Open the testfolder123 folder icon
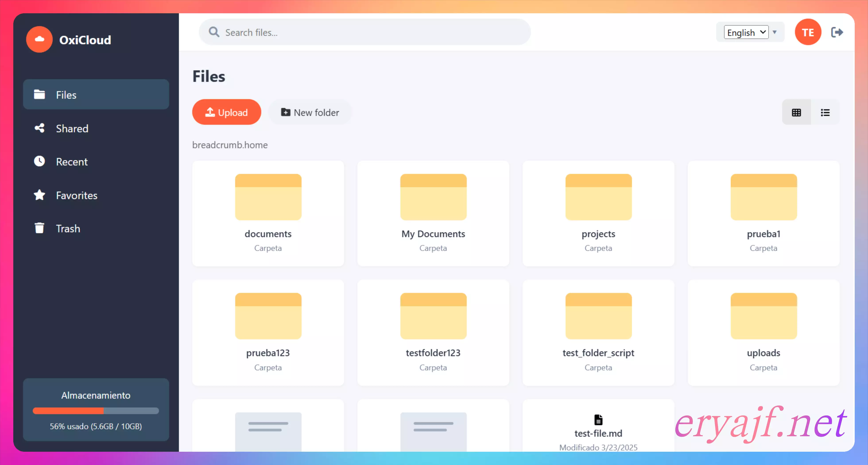 coord(433,316)
